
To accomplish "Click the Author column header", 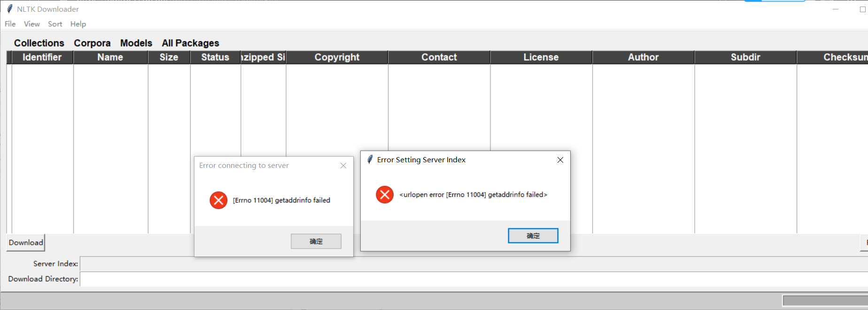I will click(x=643, y=57).
